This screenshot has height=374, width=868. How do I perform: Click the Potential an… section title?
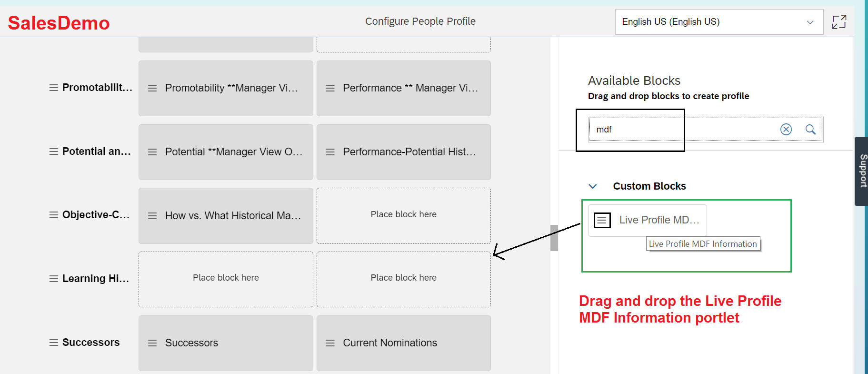96,152
